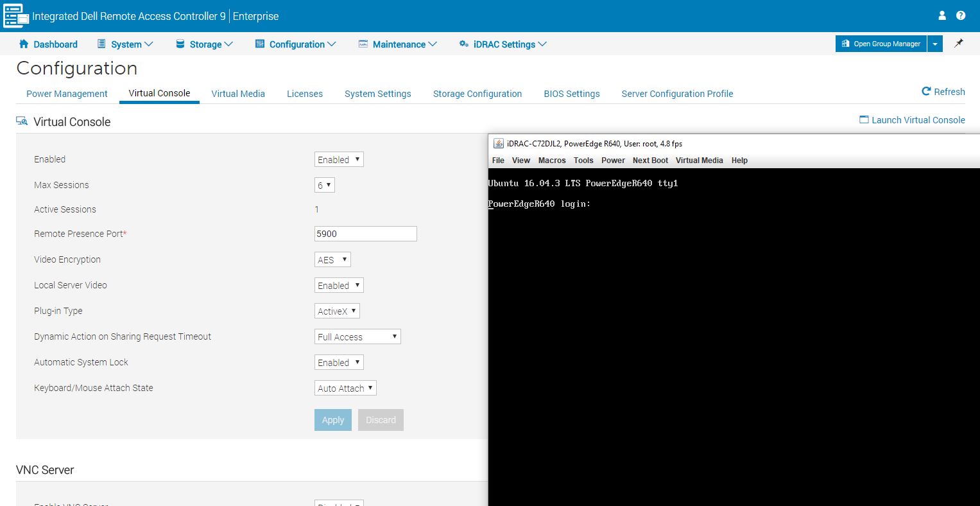Screen dimensions: 980x506
Task: Switch to the Power Management tab
Action: 67,94
